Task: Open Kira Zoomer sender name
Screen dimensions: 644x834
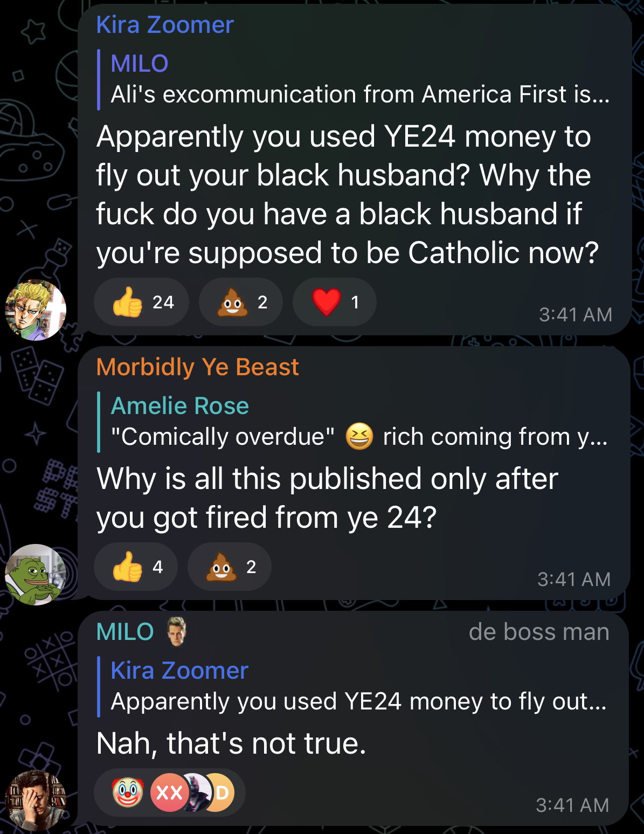Action: point(165,25)
